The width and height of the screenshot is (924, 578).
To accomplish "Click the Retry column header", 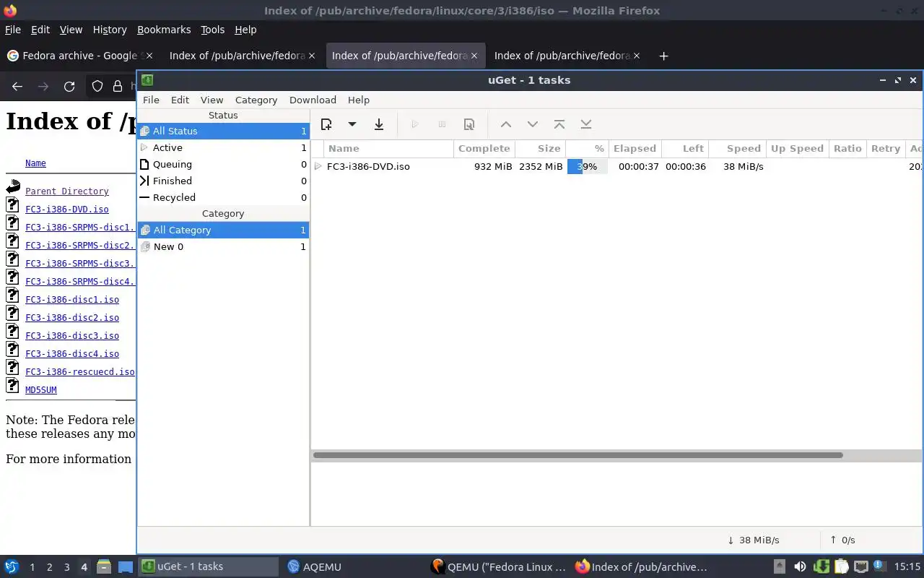I will tap(885, 148).
